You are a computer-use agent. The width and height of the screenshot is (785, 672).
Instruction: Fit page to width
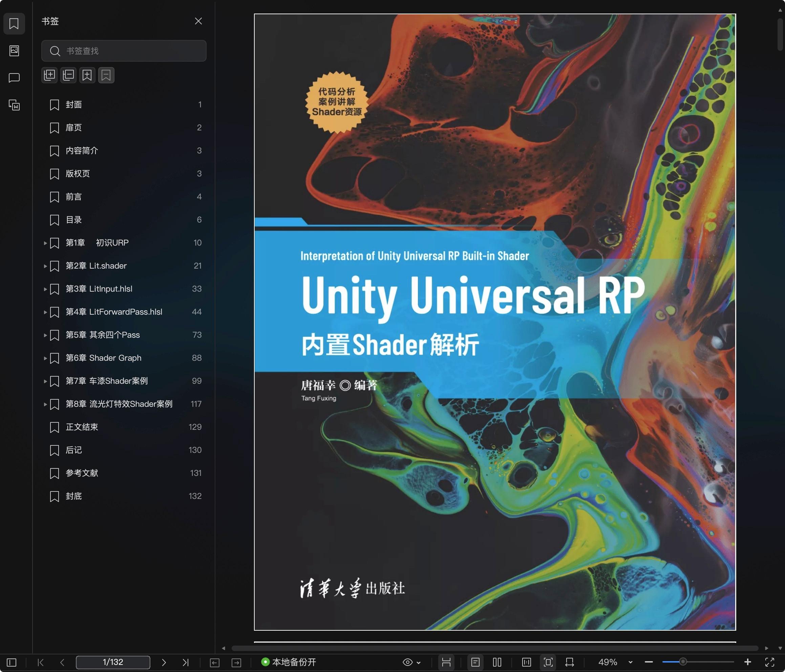coord(569,662)
